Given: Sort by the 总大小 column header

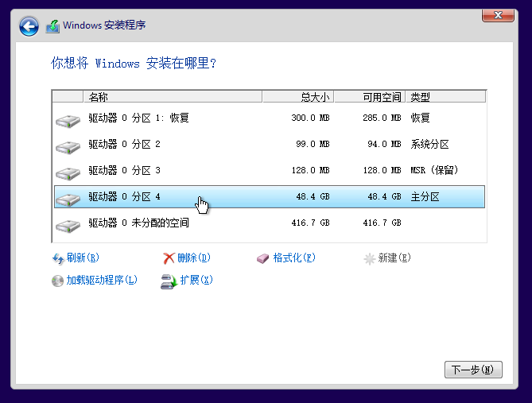Looking at the screenshot, I should 298,97.
